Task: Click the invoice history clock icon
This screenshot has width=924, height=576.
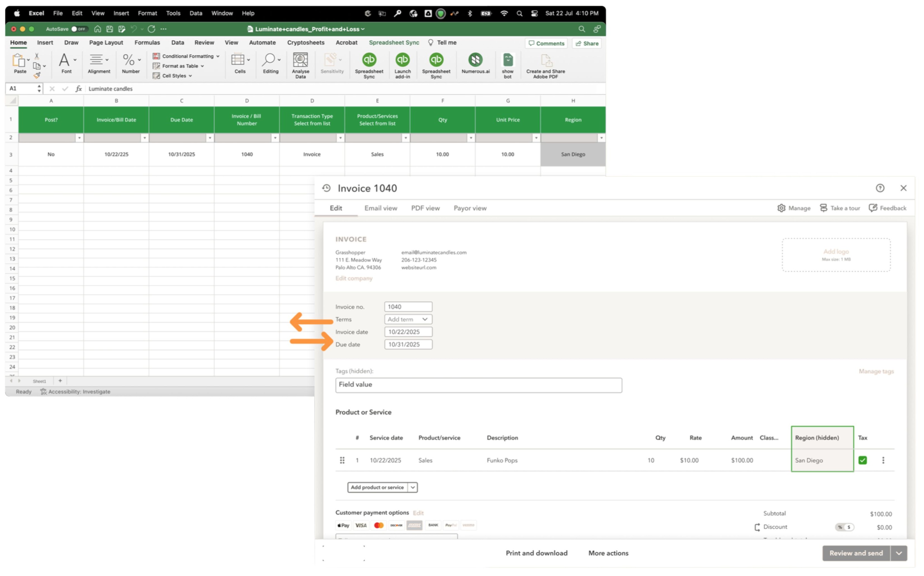Action: click(x=326, y=188)
